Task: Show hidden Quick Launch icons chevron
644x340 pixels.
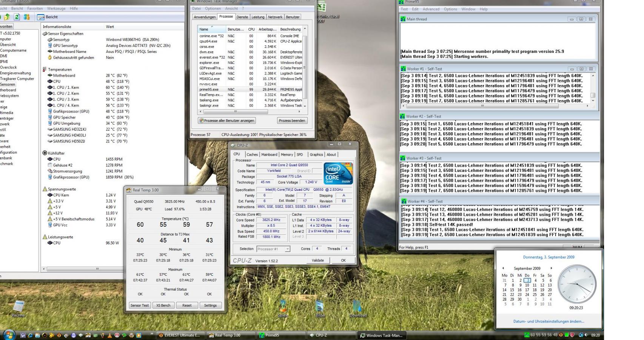Action: [152, 334]
